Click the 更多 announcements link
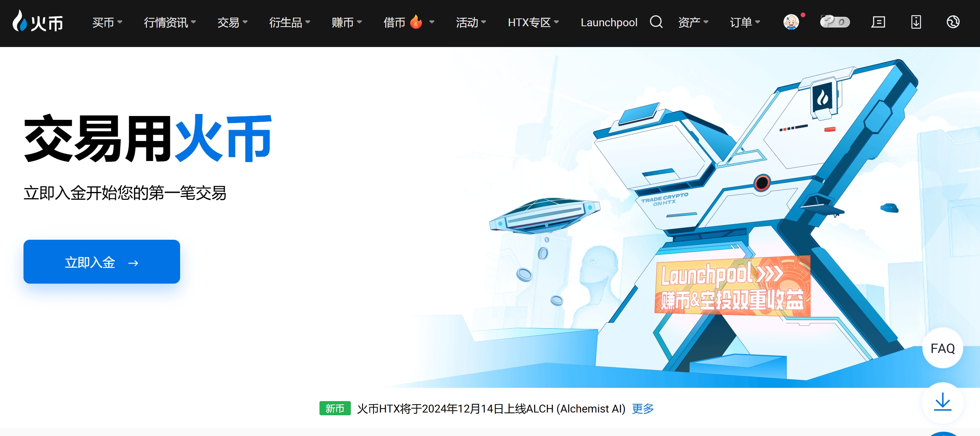 643,409
